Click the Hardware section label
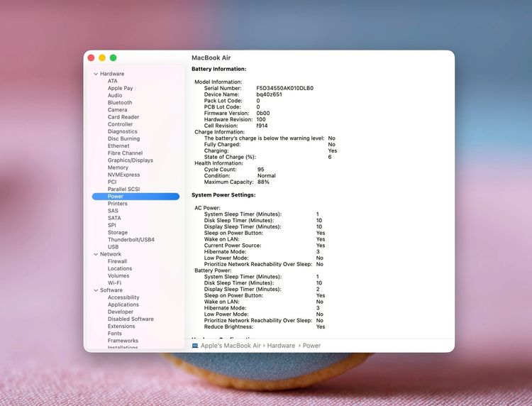 coord(112,74)
